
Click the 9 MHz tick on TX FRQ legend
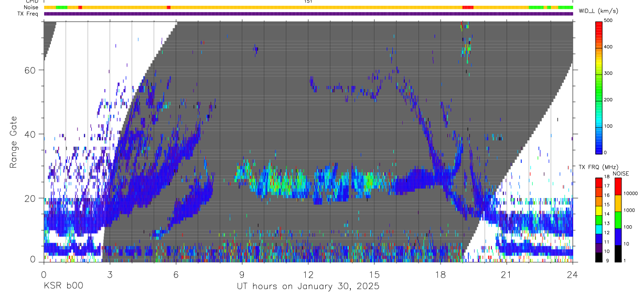[607, 260]
